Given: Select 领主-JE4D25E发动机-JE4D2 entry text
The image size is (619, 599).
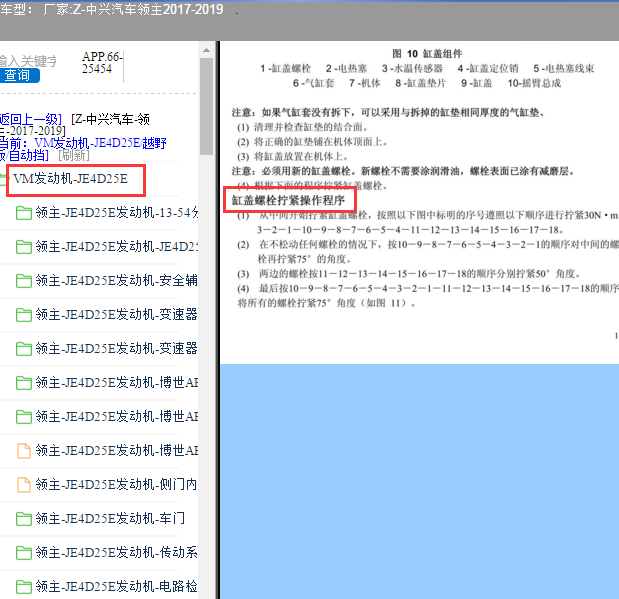Looking at the screenshot, I should (117, 247).
